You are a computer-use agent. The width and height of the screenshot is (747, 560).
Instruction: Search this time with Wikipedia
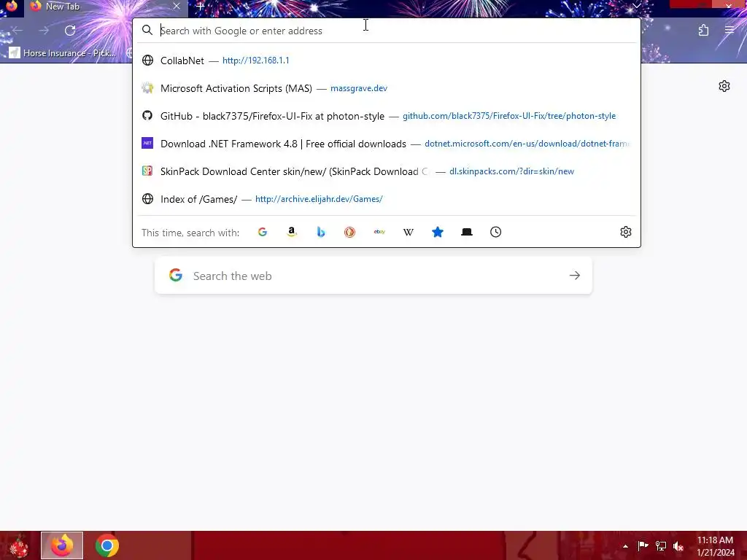click(409, 232)
